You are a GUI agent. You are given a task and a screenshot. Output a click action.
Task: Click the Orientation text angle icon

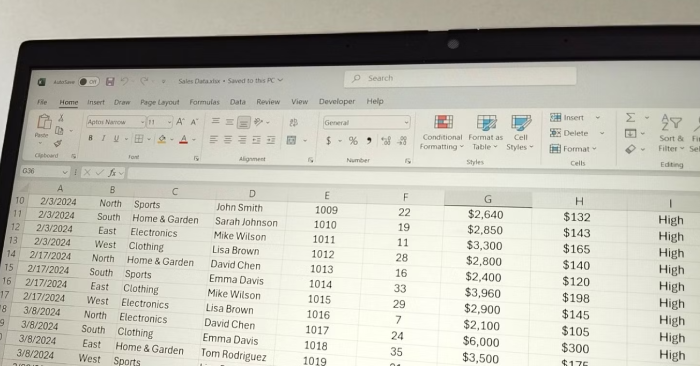(258, 122)
